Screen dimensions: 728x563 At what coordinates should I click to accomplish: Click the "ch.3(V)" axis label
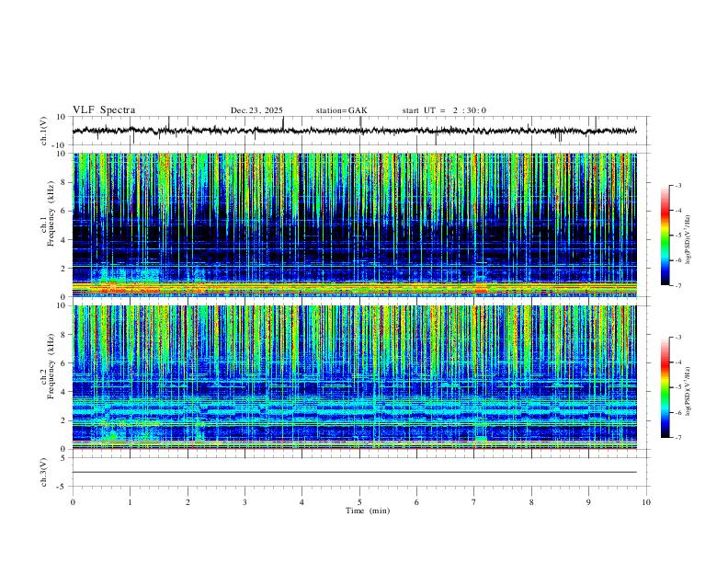pos(44,472)
